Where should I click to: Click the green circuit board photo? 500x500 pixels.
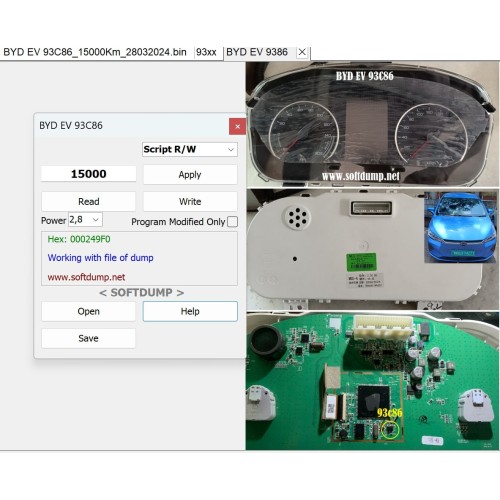(x=373, y=381)
